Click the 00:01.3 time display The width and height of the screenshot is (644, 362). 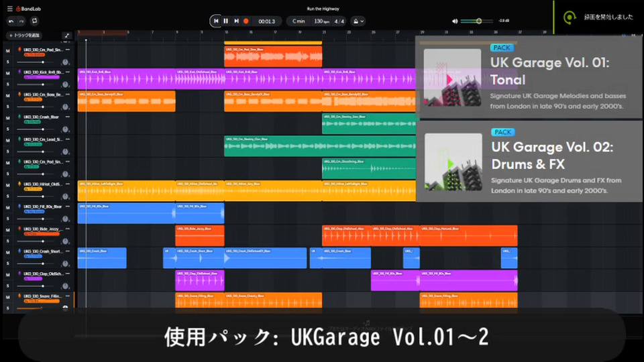[266, 21]
